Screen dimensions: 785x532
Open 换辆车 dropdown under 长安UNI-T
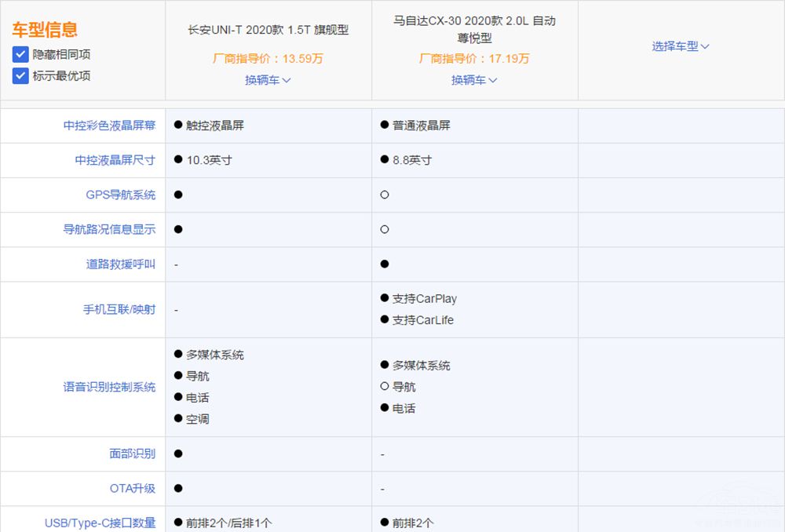(268, 80)
